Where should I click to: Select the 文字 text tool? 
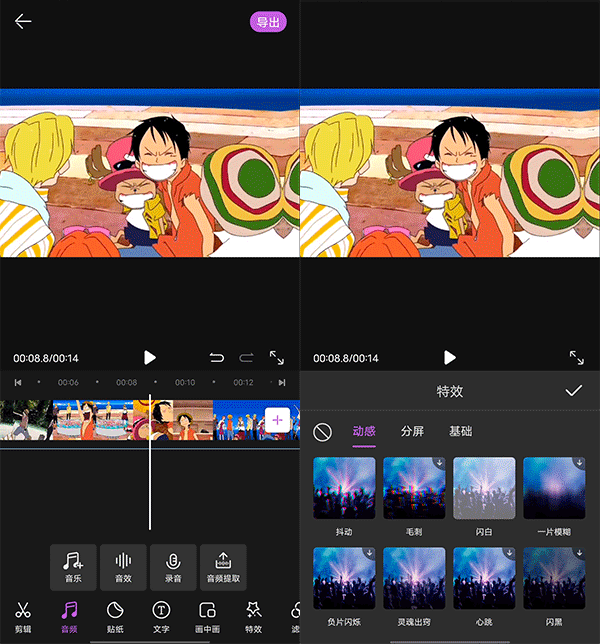161,616
